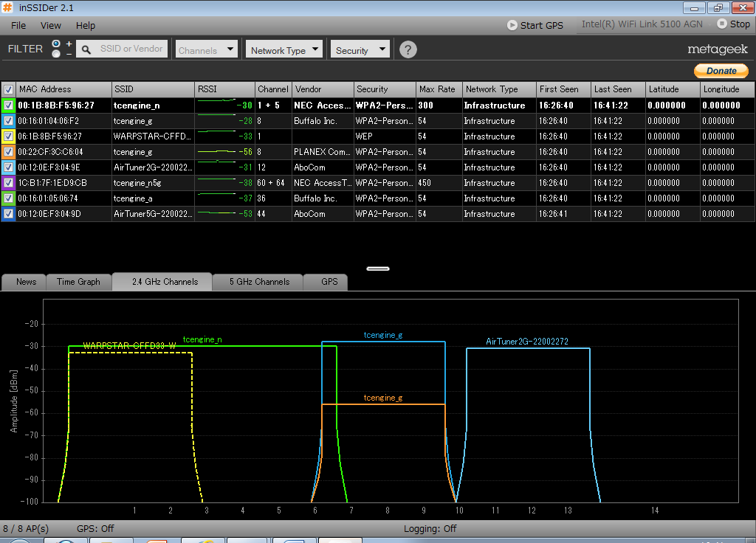Sort by the Channel column header
This screenshot has width=756, height=543.
tap(273, 89)
